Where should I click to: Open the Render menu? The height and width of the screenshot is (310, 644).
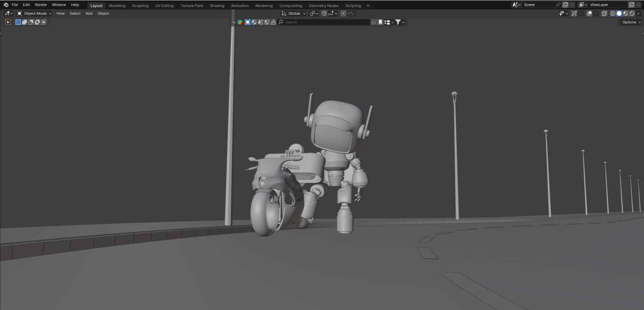tap(41, 5)
